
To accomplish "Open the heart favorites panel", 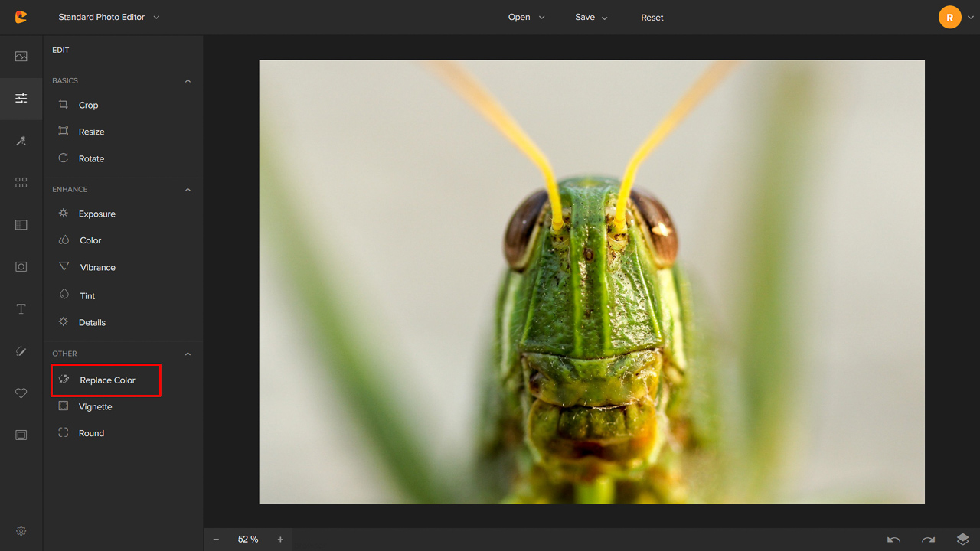I will [21, 393].
